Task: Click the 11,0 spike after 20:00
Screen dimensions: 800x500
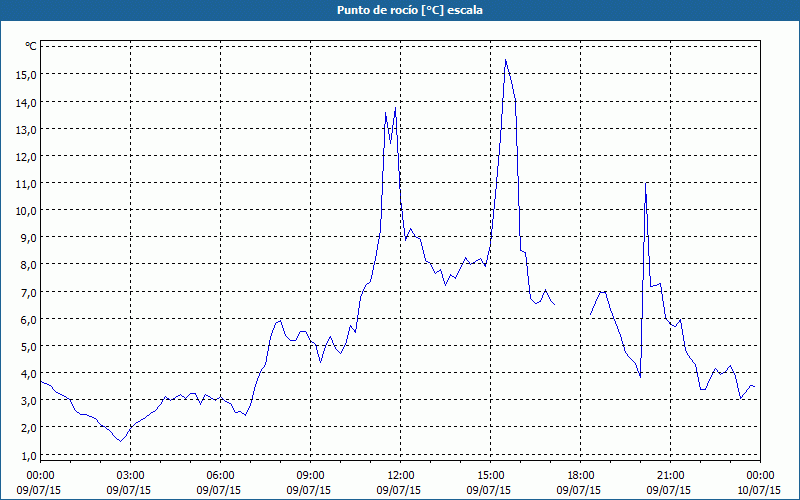Action: tap(646, 183)
